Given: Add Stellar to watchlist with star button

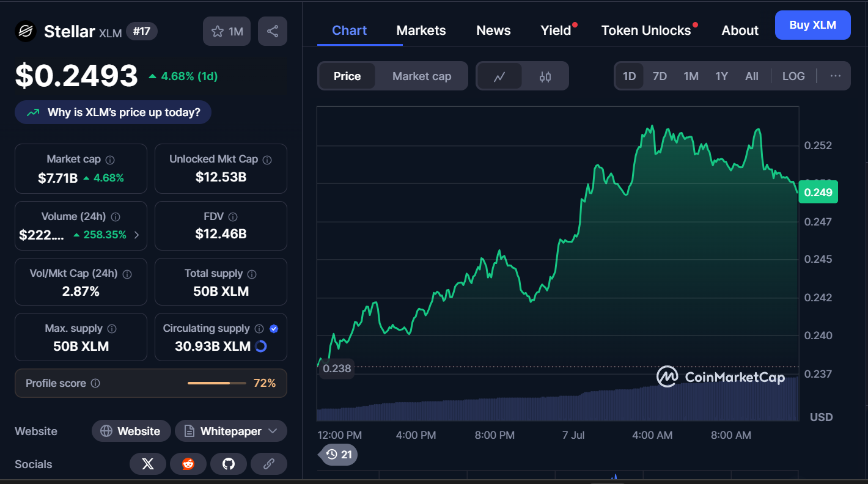Looking at the screenshot, I should (x=227, y=31).
